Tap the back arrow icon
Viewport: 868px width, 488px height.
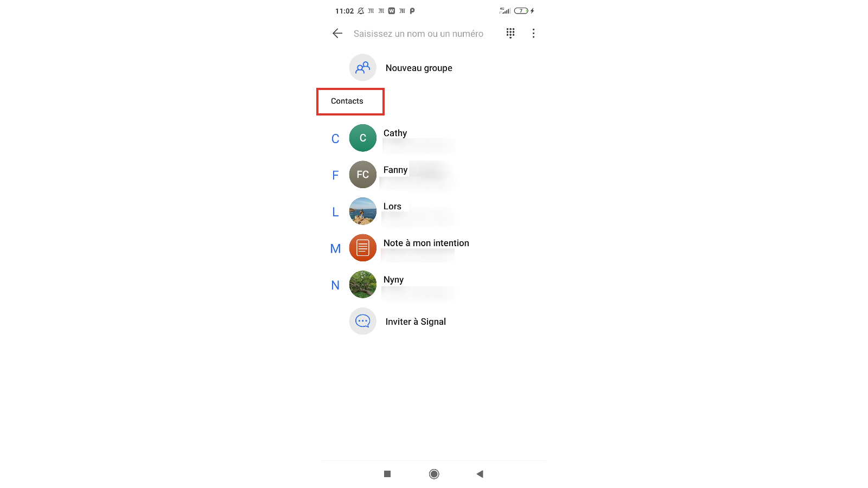(337, 34)
